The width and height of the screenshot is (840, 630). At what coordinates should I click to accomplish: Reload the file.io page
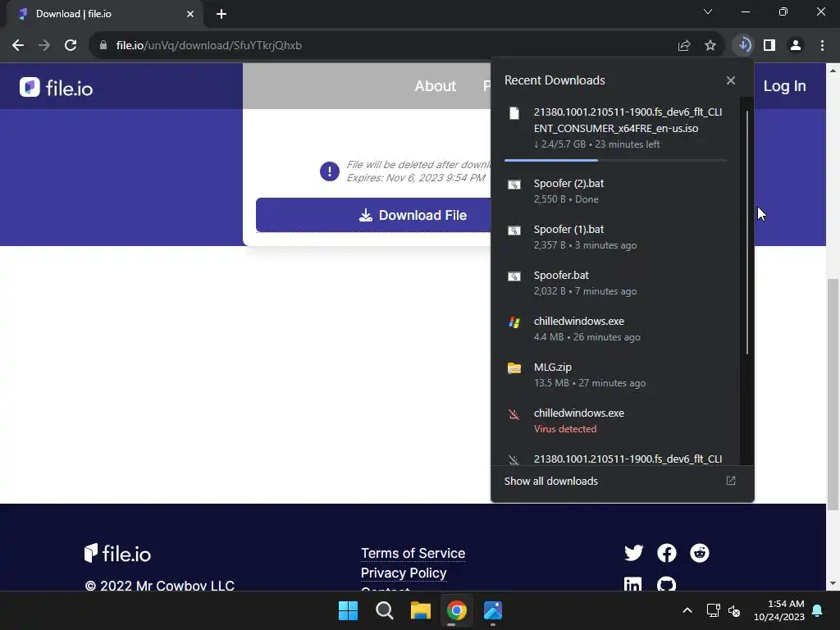71,46
